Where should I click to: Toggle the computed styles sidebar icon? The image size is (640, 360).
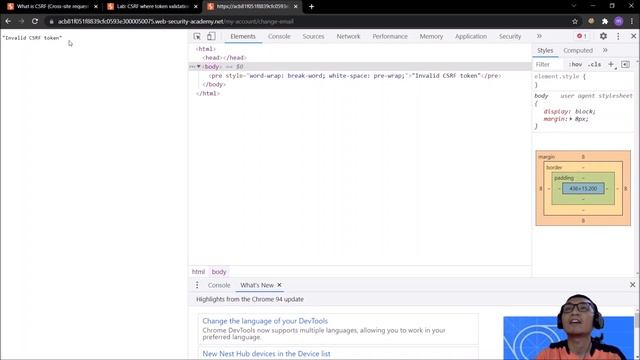coord(625,64)
